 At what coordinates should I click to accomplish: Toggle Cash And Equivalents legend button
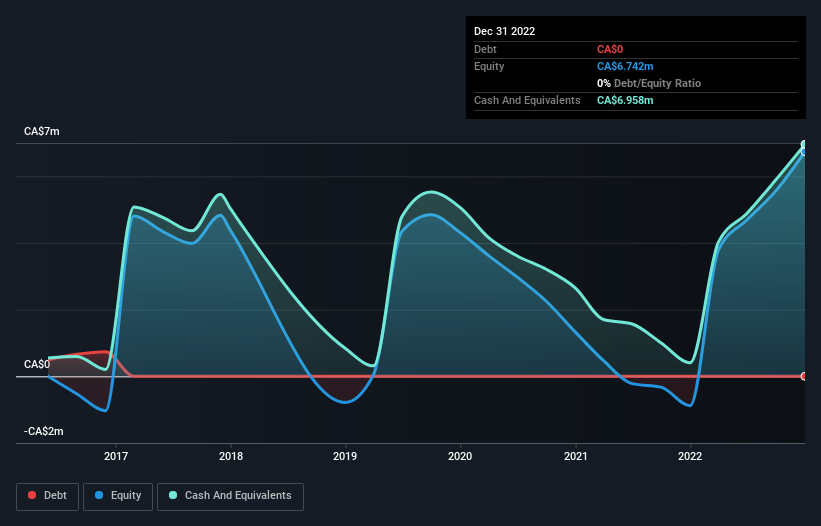230,496
